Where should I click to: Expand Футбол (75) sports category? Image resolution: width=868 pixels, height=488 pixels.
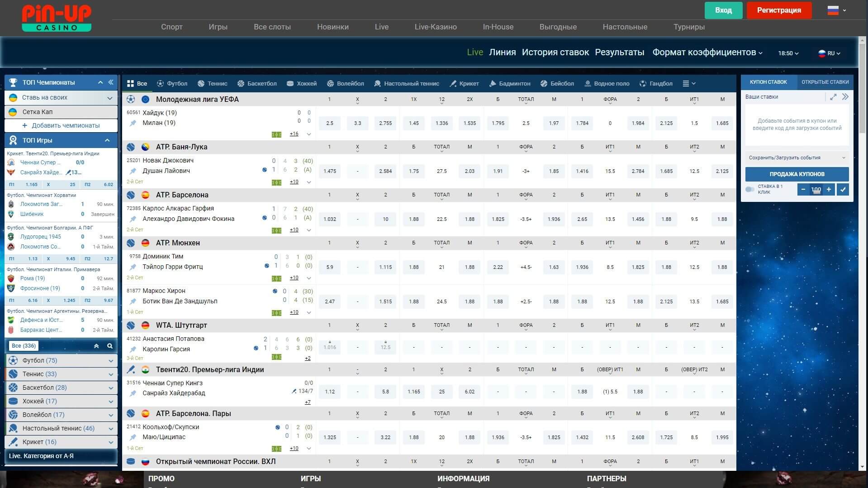coord(61,361)
